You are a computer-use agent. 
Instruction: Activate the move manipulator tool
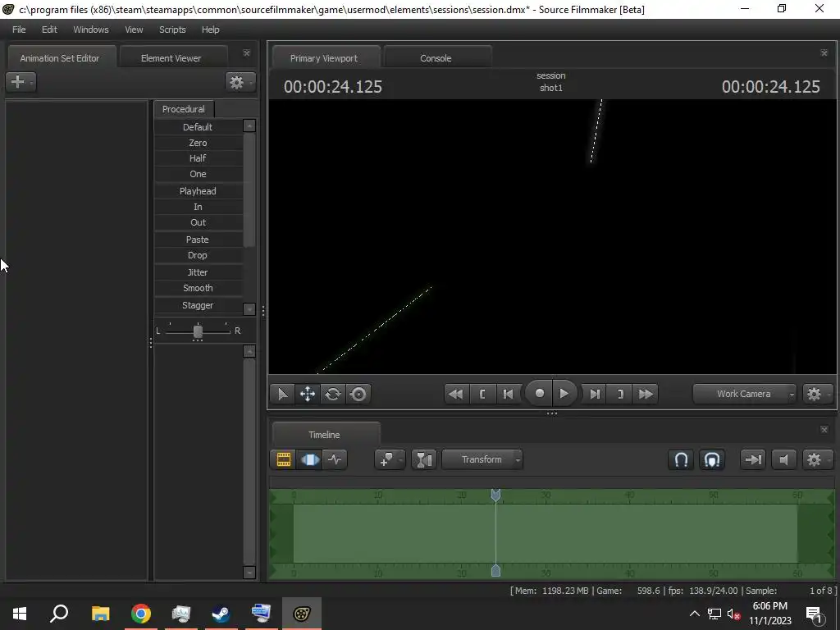[x=308, y=394]
